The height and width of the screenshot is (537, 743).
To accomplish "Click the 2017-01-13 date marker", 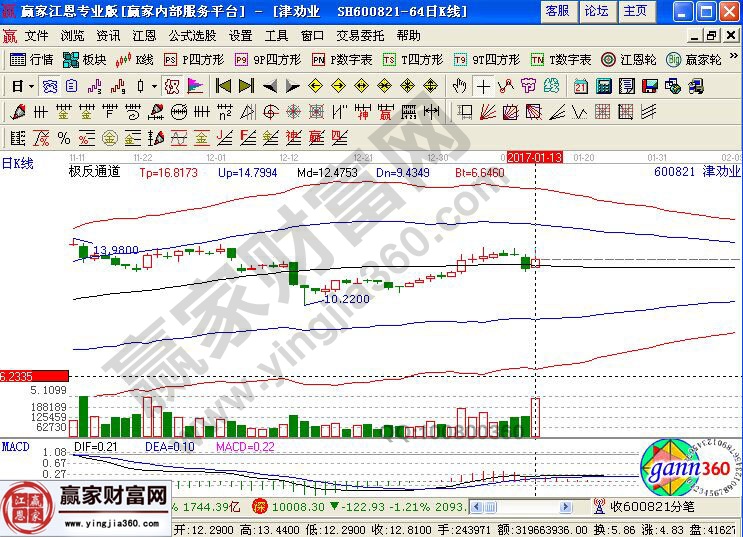I will pyautogui.click(x=535, y=157).
